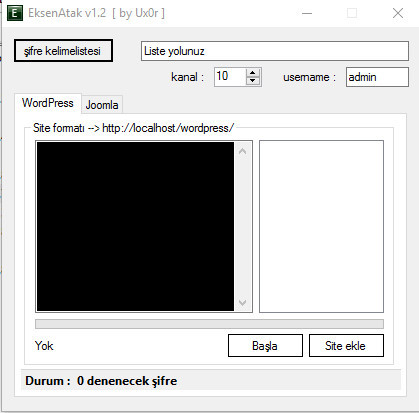Click the empty white results list

321,226
